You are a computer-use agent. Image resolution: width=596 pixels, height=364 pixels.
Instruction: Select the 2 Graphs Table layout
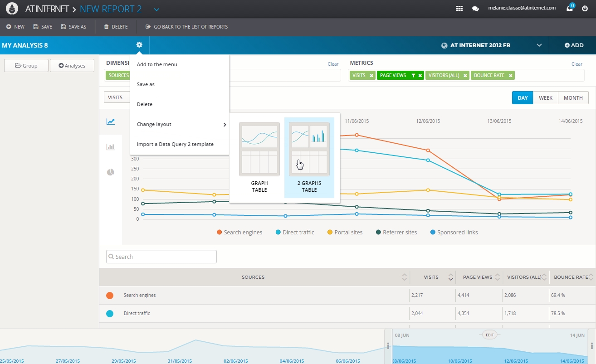tap(309, 158)
